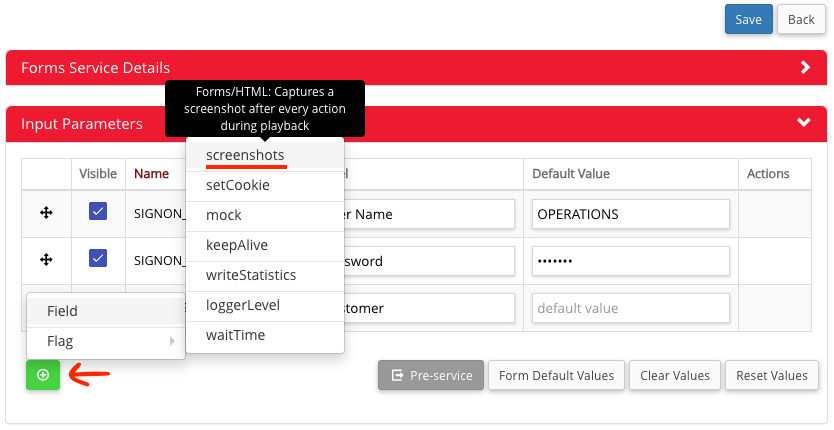Screen dimensions: 834x430
Task: Open the Flag submenu arrow
Action: (x=172, y=341)
